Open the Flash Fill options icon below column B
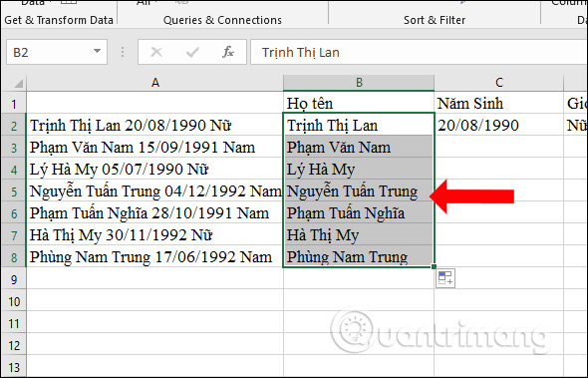 pos(445,278)
